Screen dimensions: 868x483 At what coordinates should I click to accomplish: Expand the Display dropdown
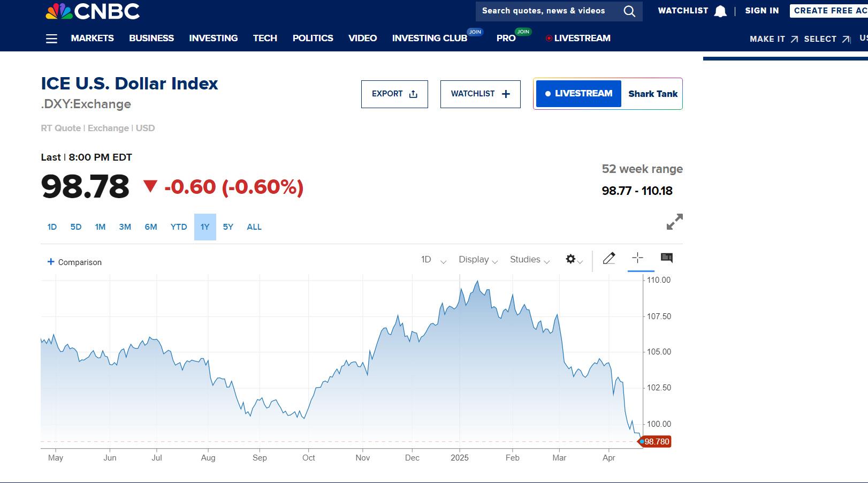(478, 260)
